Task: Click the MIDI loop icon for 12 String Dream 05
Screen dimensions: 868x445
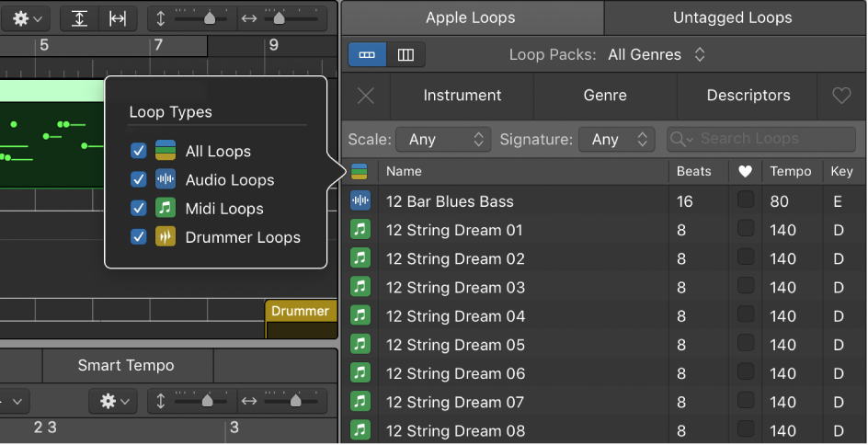Action: tap(360, 345)
